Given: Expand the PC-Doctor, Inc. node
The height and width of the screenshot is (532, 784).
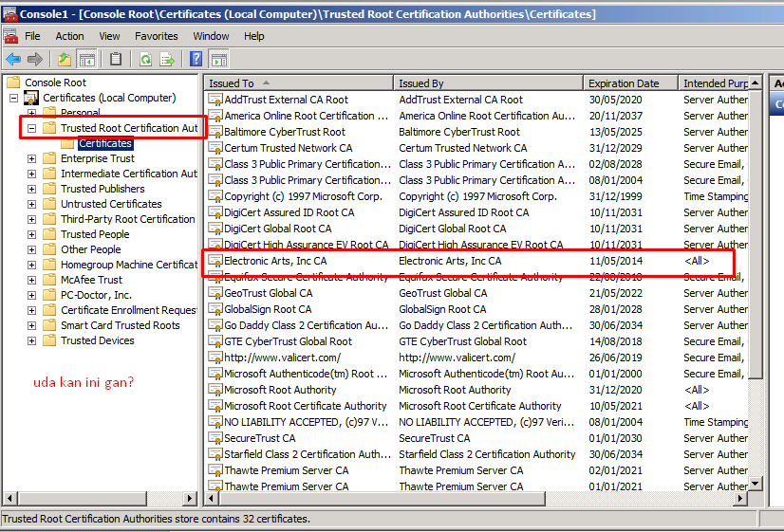Looking at the screenshot, I should (x=32, y=295).
